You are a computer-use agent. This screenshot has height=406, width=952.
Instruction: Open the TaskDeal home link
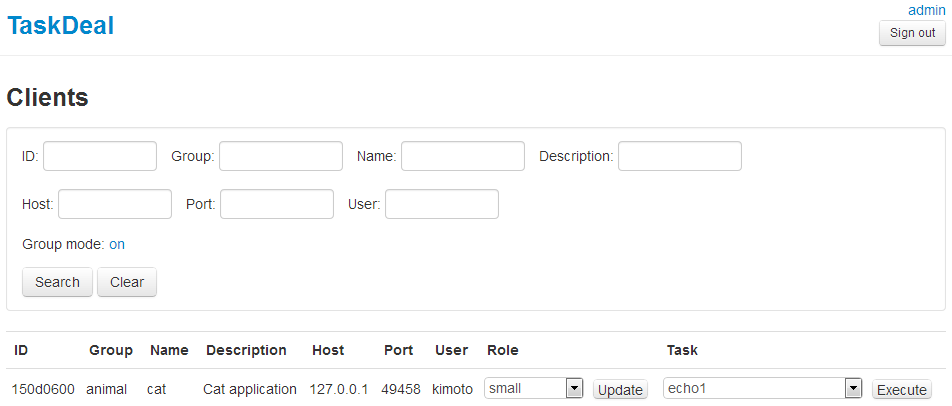60,26
